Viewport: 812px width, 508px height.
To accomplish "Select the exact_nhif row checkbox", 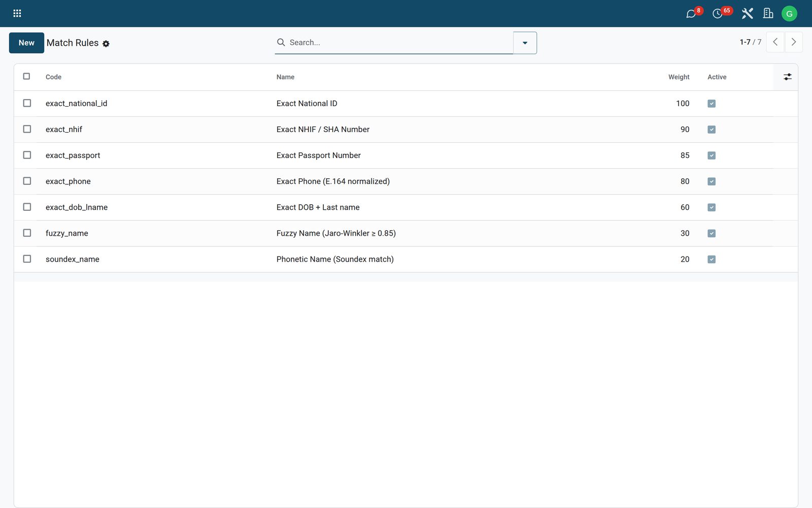I will (x=27, y=129).
